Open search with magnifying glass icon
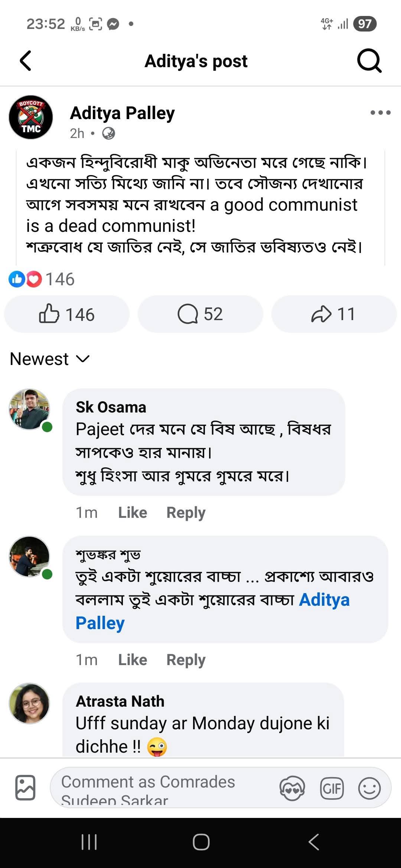Image resolution: width=401 pixels, height=868 pixels. (x=369, y=61)
